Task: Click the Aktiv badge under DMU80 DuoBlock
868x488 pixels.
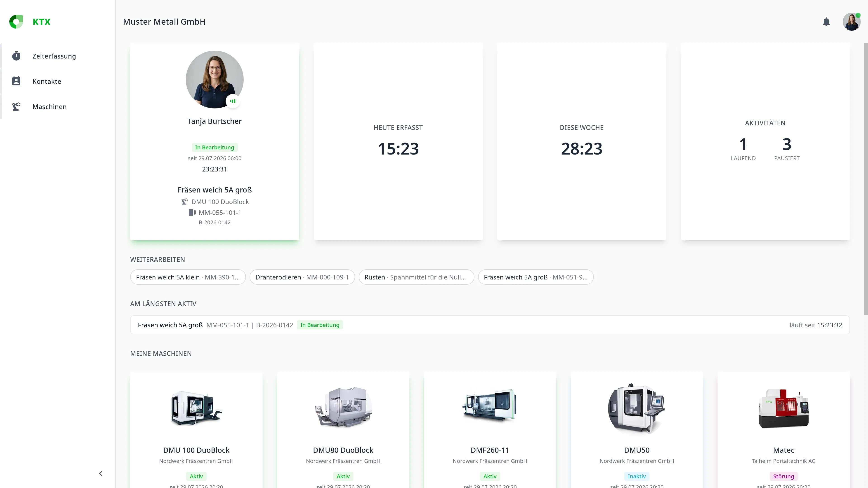Action: [x=343, y=476]
